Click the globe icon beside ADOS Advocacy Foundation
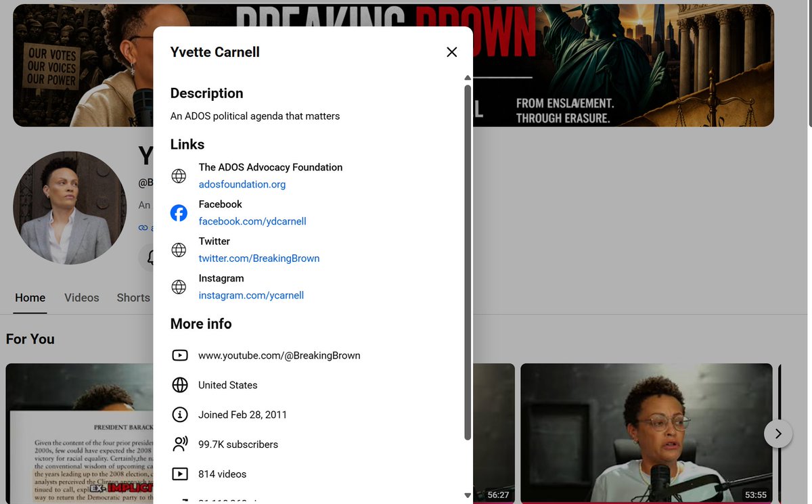 179,176
